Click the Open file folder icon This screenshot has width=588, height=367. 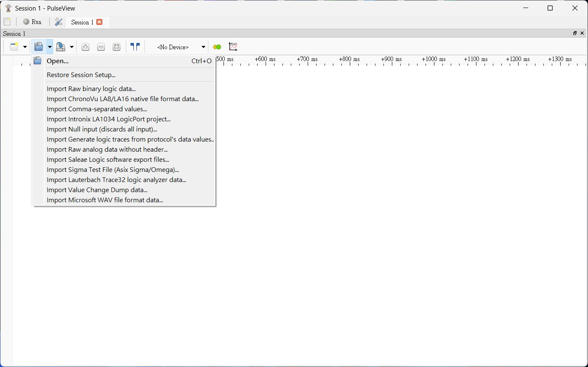point(39,47)
